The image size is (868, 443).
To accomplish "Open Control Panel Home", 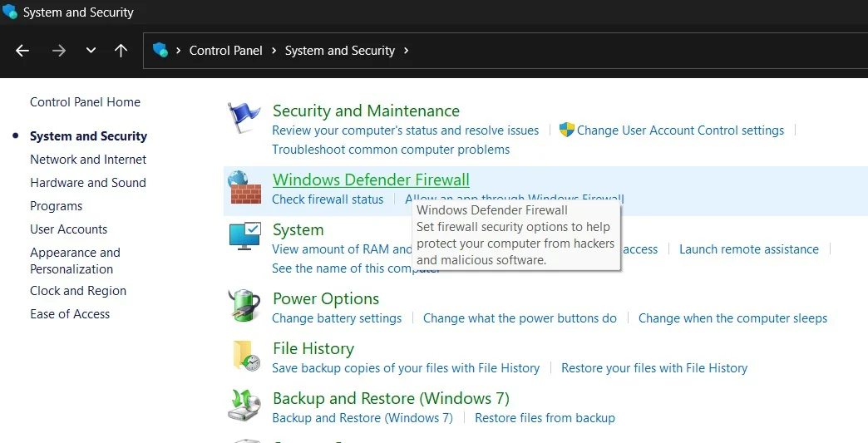I will point(86,102).
